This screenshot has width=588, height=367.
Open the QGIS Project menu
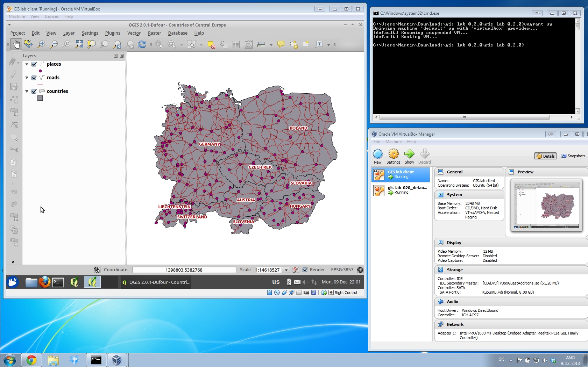coord(17,33)
